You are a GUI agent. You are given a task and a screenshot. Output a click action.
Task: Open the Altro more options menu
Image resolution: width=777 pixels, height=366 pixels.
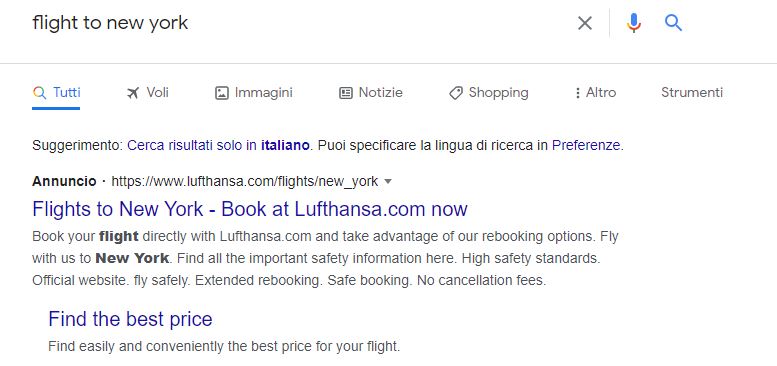pos(596,93)
